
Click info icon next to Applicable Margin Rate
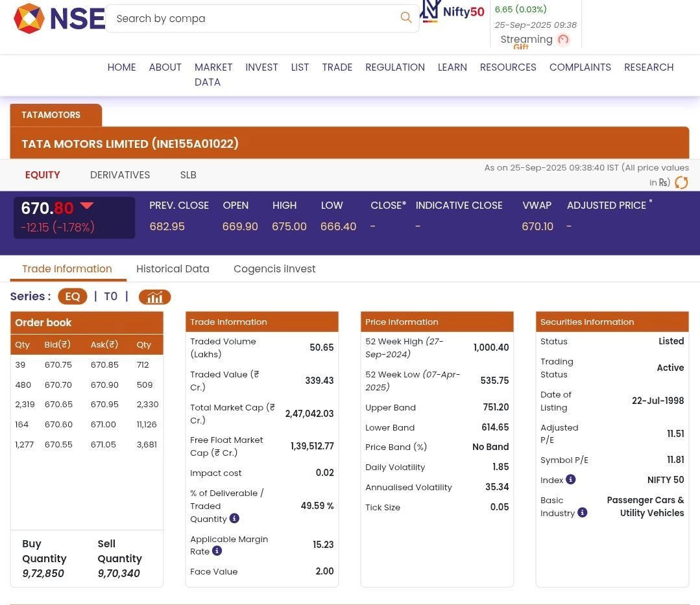(217, 551)
